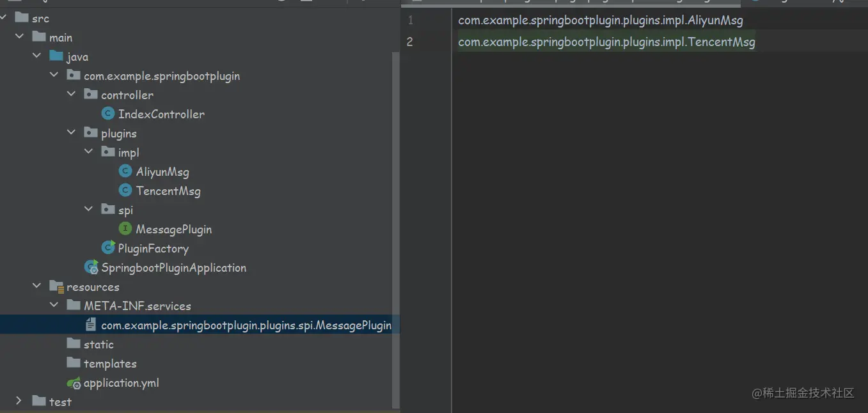Click line number 1 in gutter
Screen dimensions: 868x413
pyautogui.click(x=410, y=20)
